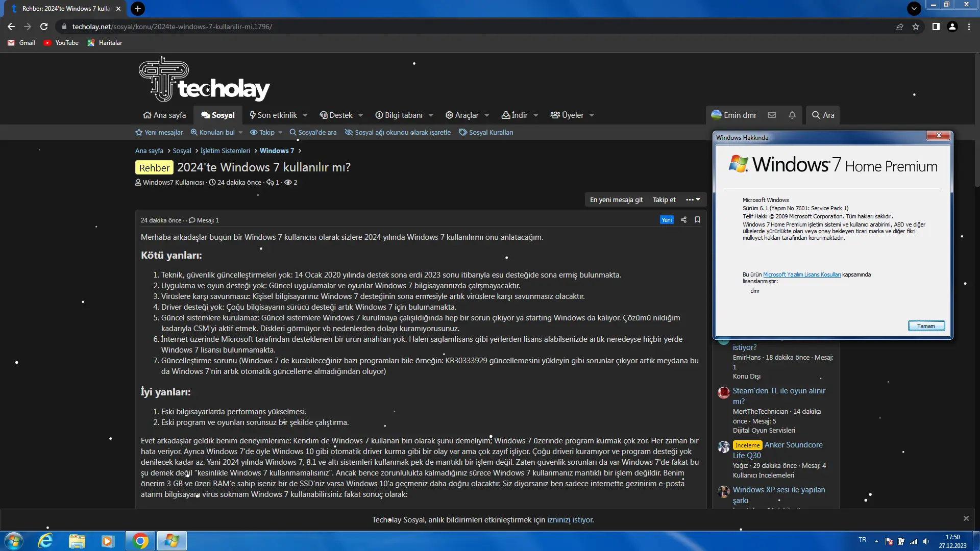This screenshot has width=980, height=551.
Task: Open the Windows7 Kullanıcısı author profile
Action: tap(173, 182)
